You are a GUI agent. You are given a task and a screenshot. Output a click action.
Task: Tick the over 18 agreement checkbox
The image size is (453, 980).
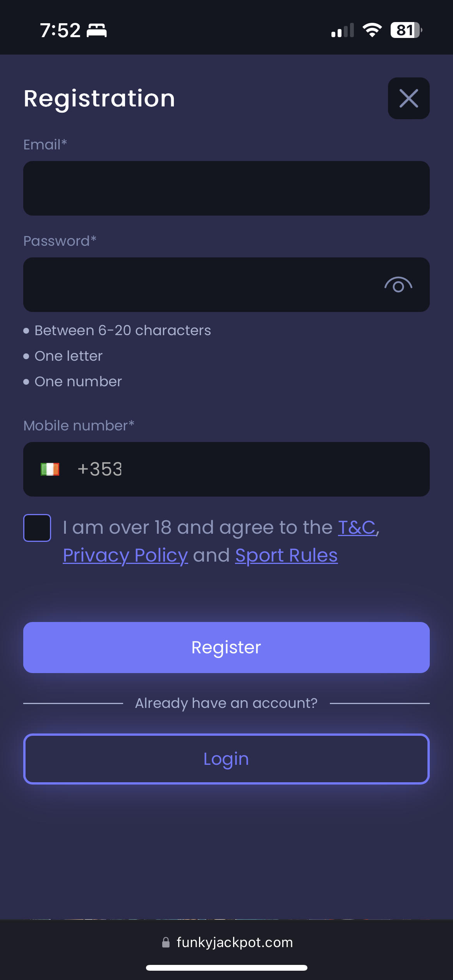pos(37,528)
